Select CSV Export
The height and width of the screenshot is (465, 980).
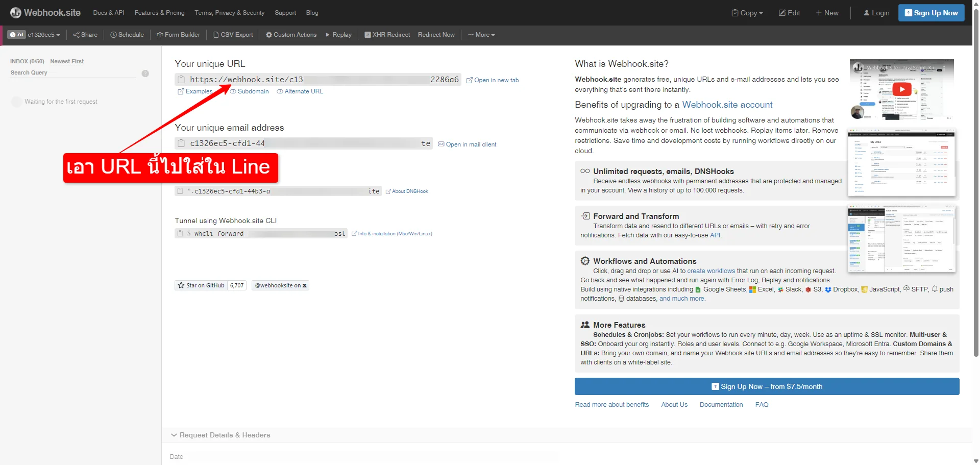coord(233,35)
